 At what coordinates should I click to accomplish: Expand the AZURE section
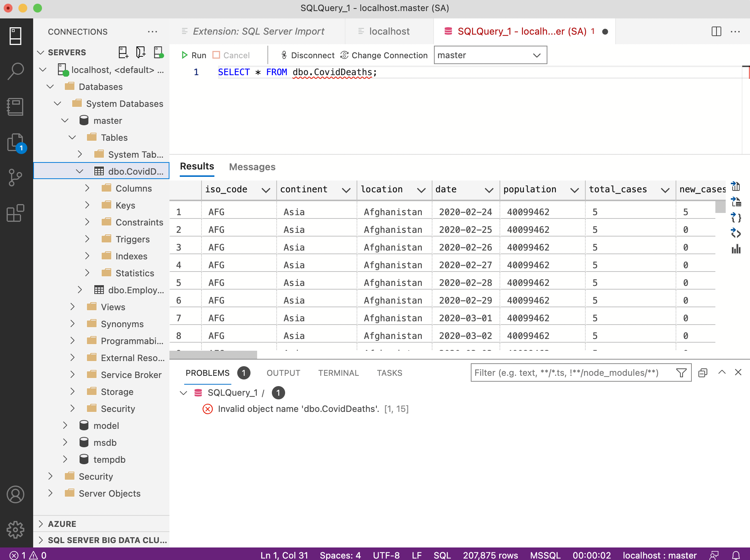[41, 524]
